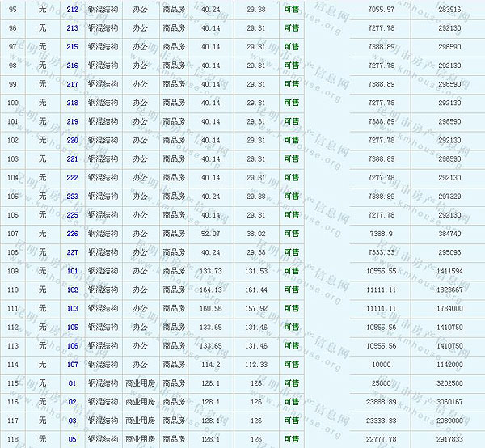Select room 103 link in row 111
485x448 pixels.
click(73, 308)
